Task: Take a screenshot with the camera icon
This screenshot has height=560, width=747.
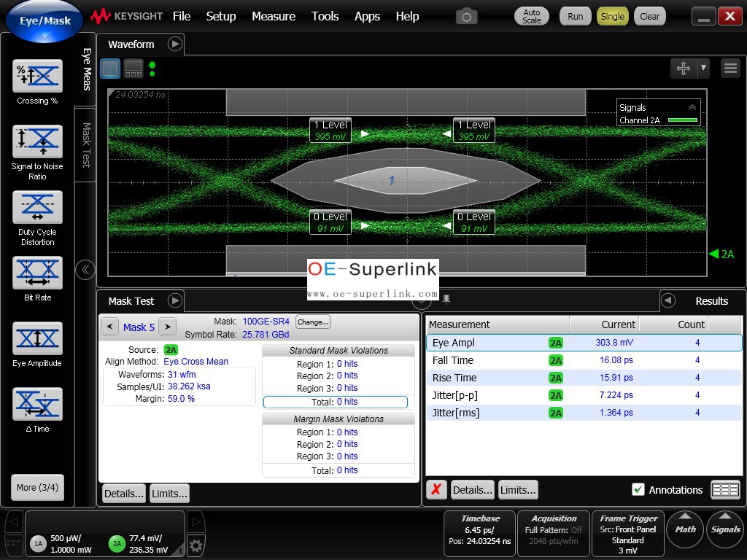Action: [x=466, y=16]
